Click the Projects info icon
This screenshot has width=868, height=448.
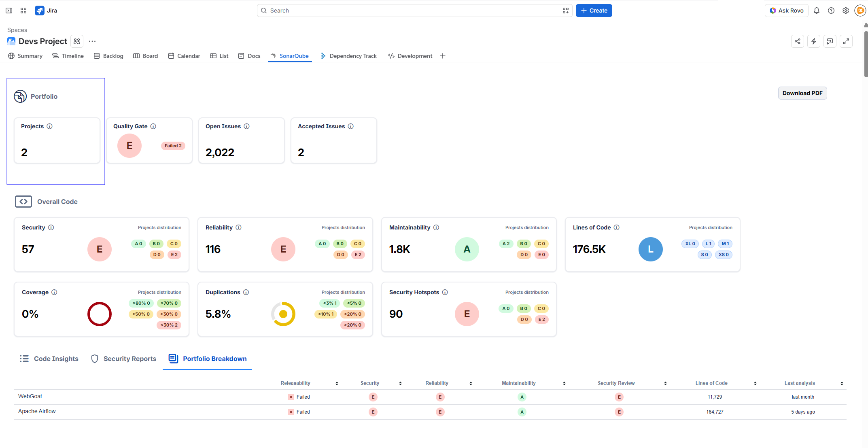[50, 126]
